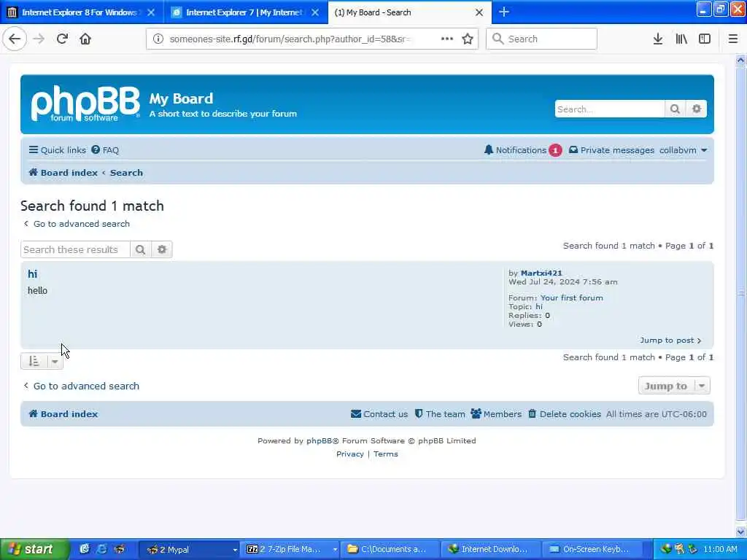Focus the Search these results field
The width and height of the screenshot is (747, 560).
tap(75, 249)
